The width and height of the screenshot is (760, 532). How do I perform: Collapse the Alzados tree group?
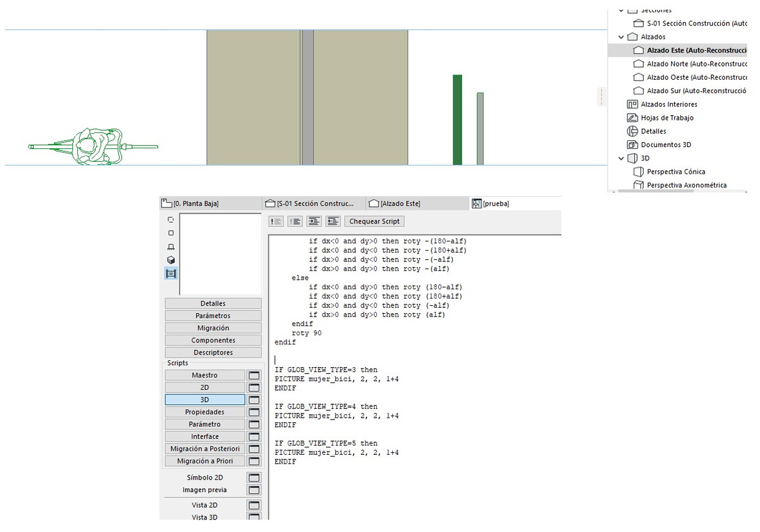622,37
